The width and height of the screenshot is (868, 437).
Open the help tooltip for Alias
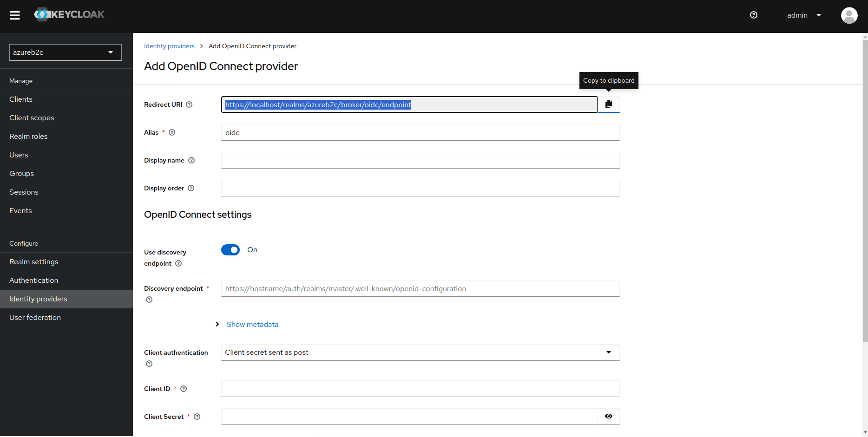point(171,132)
